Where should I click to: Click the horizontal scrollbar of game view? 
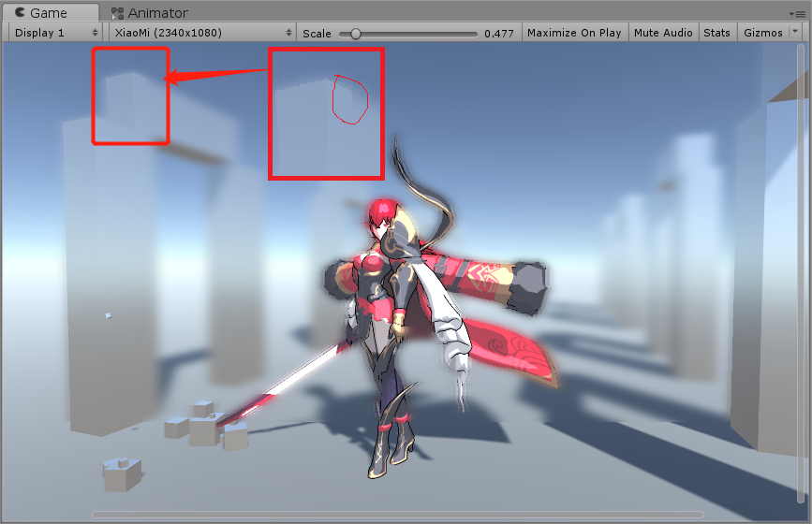[x=398, y=514]
